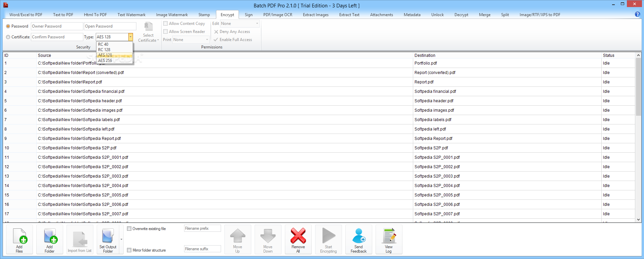Click the Status column header
644x259 pixels.
pos(618,55)
